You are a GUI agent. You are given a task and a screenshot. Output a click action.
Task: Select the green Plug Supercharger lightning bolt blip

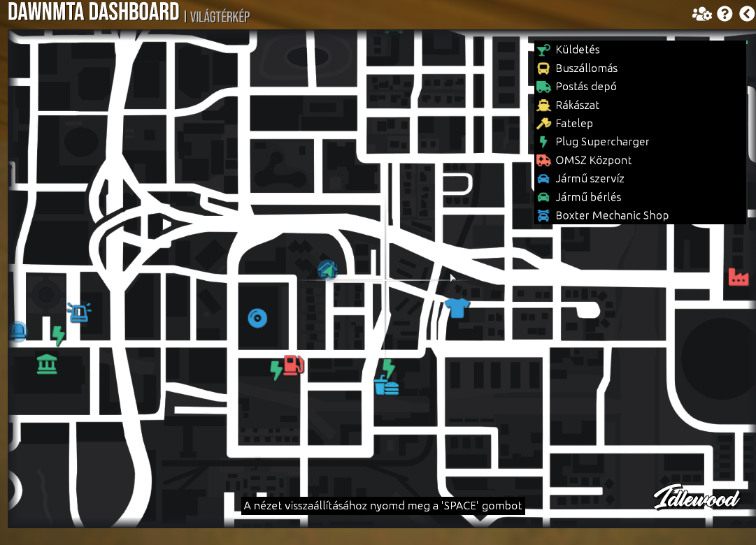click(58, 336)
